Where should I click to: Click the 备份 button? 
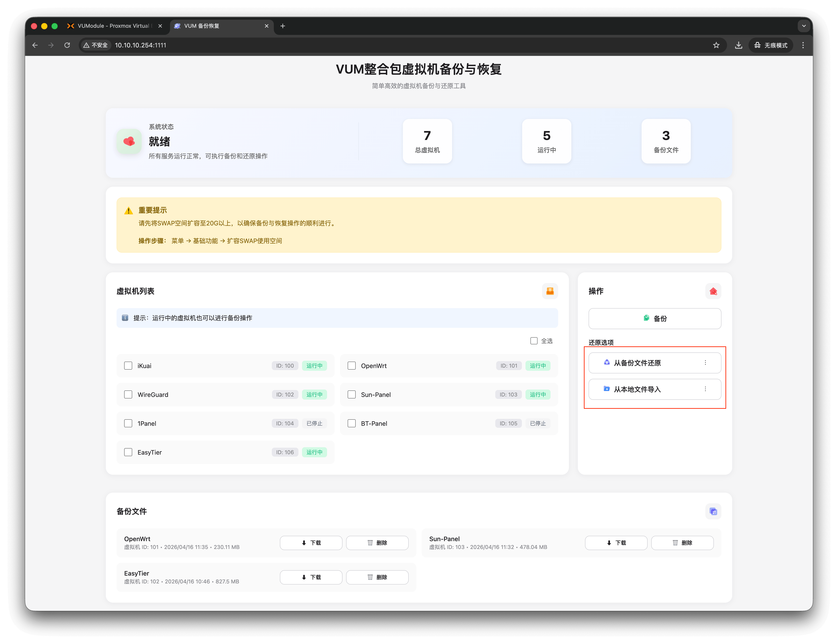pyautogui.click(x=654, y=319)
